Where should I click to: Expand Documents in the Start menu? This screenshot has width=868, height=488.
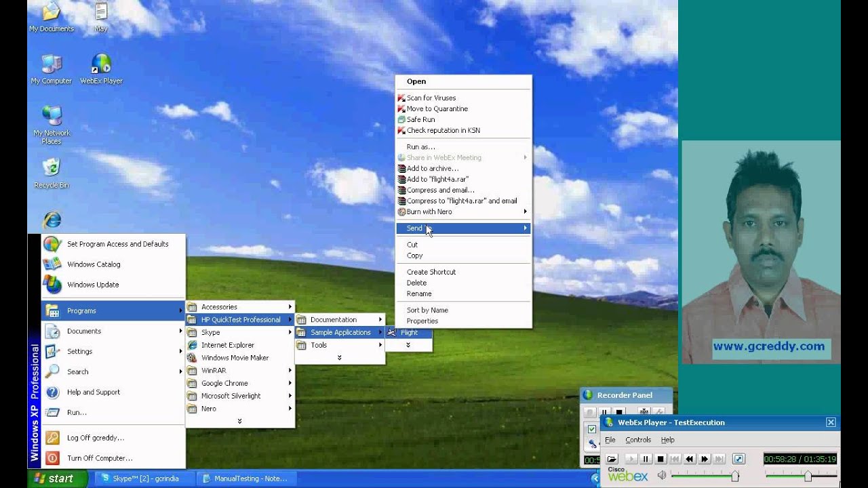click(113, 331)
